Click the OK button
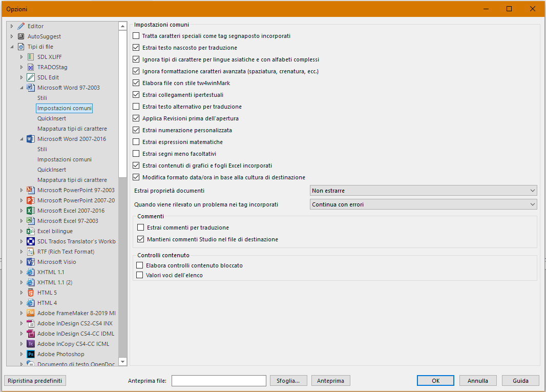Image resolution: width=546 pixels, height=392 pixels. (x=435, y=381)
